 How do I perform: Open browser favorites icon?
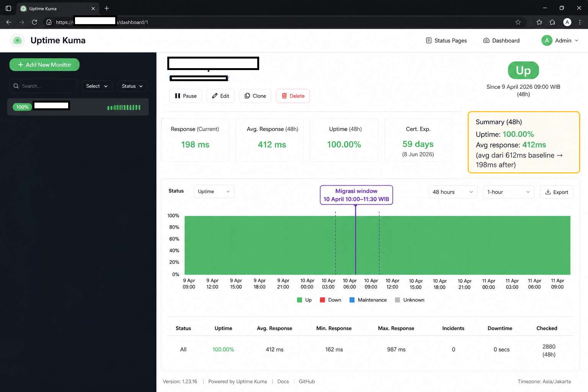(x=539, y=22)
